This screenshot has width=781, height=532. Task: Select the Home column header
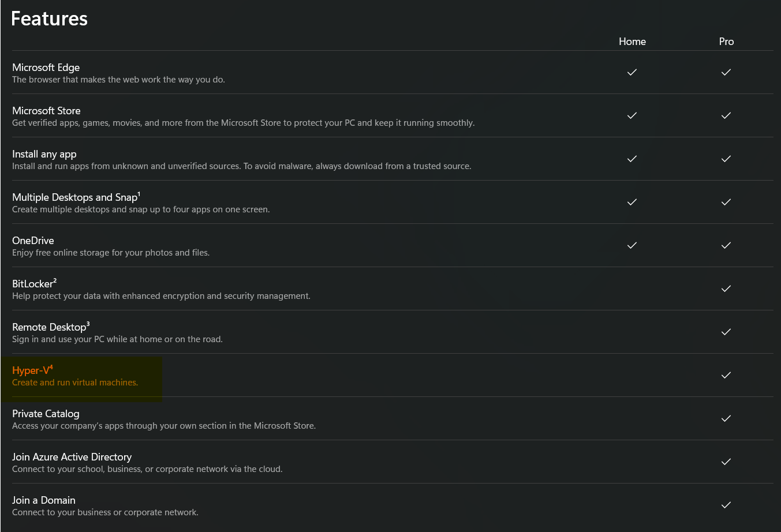tap(632, 42)
